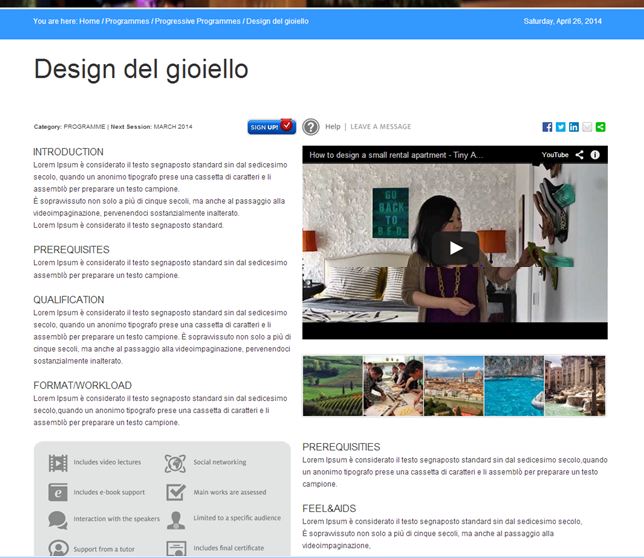644x558 pixels.
Task: Click the video title text
Action: [x=396, y=155]
